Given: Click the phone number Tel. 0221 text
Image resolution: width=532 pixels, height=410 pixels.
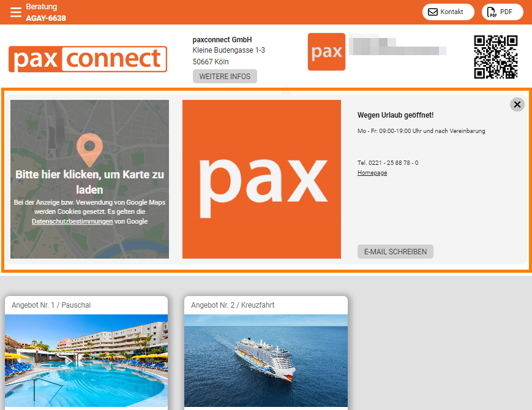Looking at the screenshot, I should point(388,162).
